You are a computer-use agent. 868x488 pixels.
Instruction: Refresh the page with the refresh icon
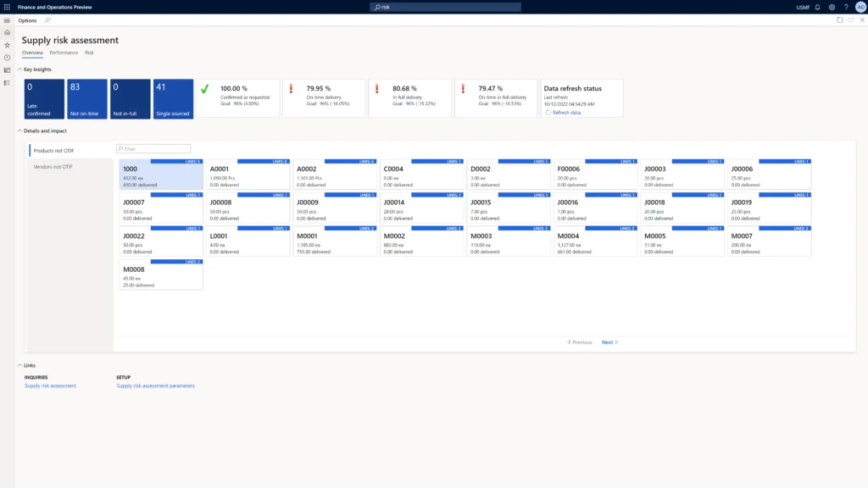pyautogui.click(x=839, y=19)
